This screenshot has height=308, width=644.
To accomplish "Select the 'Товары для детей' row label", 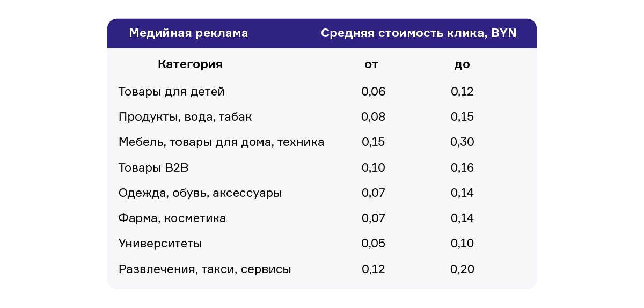I will (171, 92).
